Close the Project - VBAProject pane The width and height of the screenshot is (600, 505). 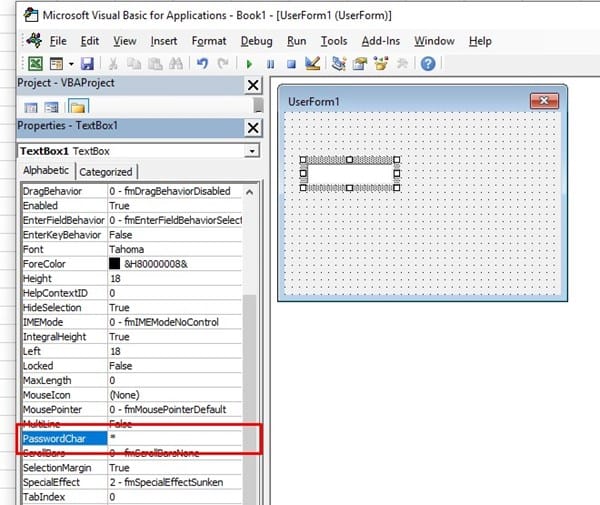pyautogui.click(x=253, y=85)
